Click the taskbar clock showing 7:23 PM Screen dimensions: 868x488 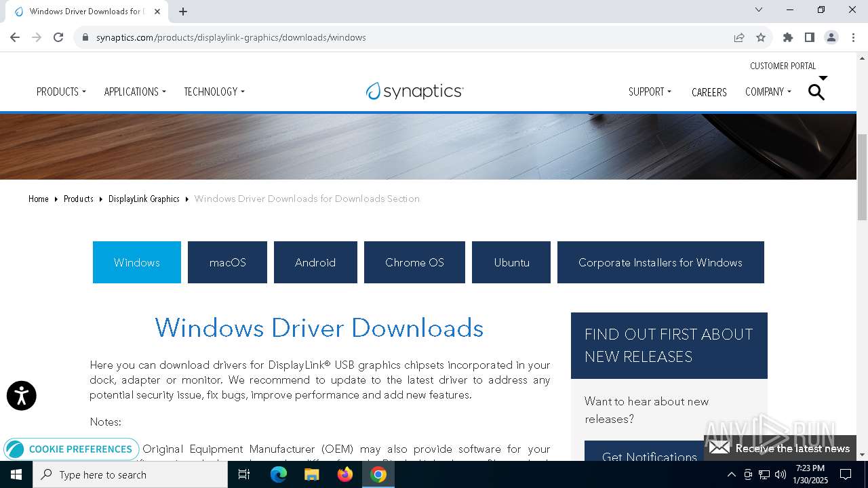click(x=810, y=474)
